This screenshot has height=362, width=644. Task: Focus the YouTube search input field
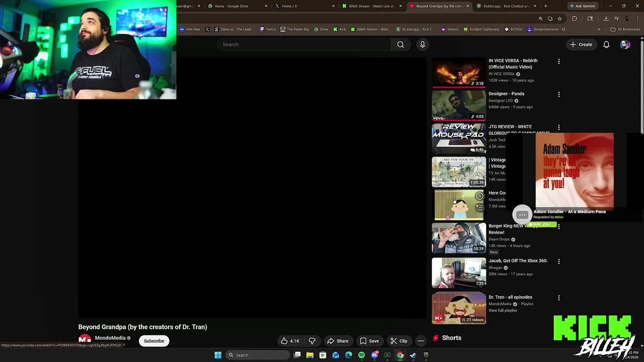pos(304,44)
